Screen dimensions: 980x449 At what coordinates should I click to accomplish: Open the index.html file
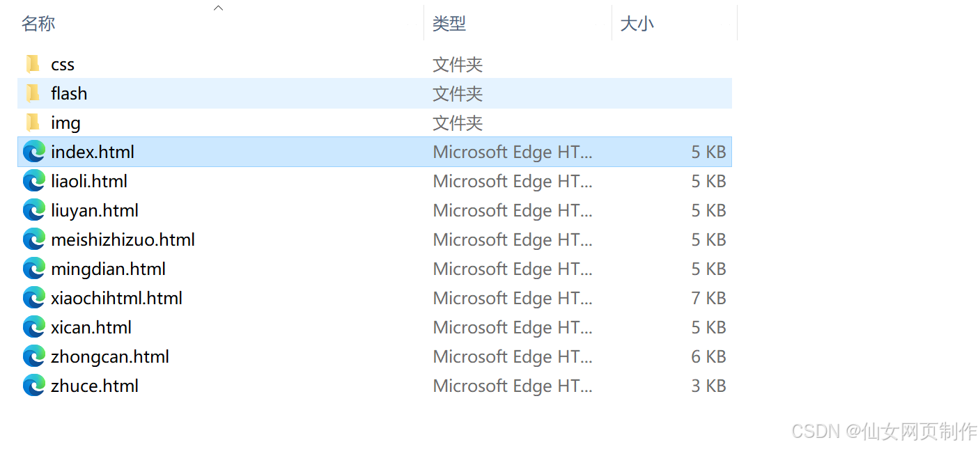pyautogui.click(x=93, y=152)
